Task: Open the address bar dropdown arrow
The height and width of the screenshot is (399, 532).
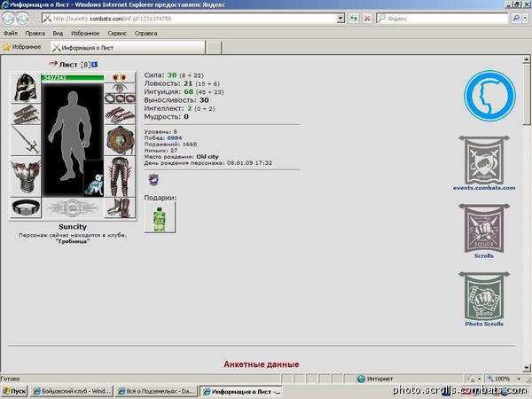Action: point(340,19)
